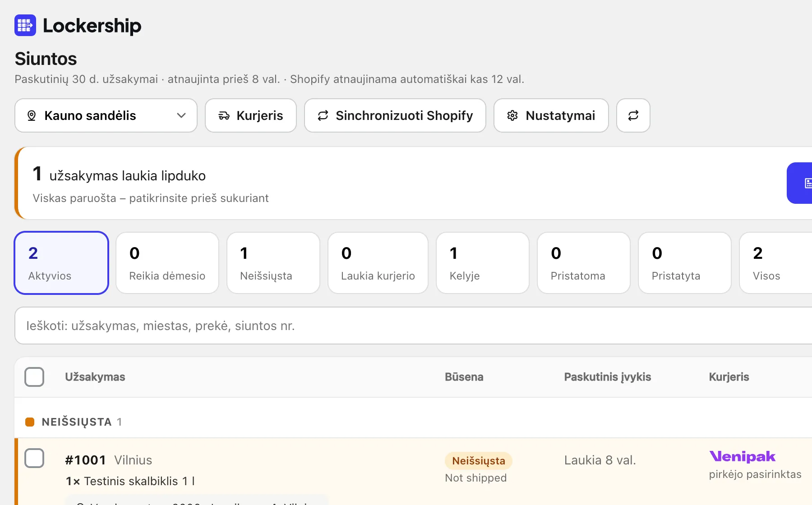Open order #1001
The image size is (812, 505).
[86, 460]
